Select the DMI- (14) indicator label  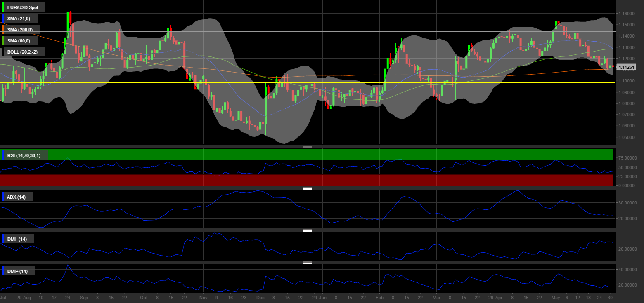(x=19, y=239)
